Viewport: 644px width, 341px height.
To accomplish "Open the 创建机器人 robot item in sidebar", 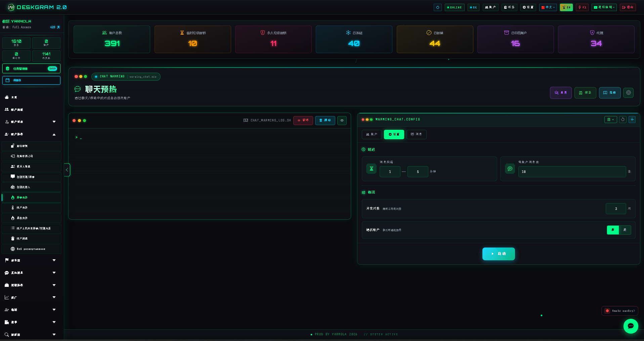I will [32, 187].
